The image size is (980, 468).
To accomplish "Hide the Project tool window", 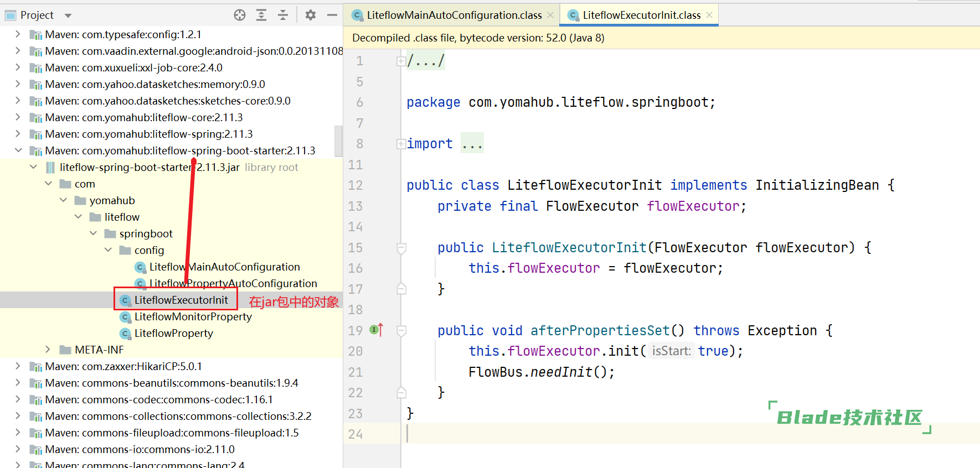I will (332, 15).
